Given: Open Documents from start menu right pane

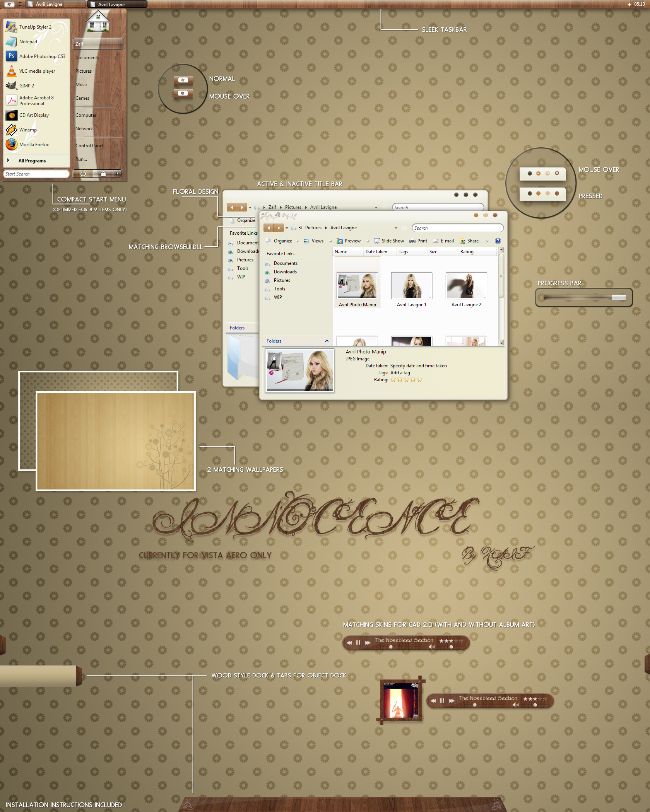Looking at the screenshot, I should tap(87, 58).
